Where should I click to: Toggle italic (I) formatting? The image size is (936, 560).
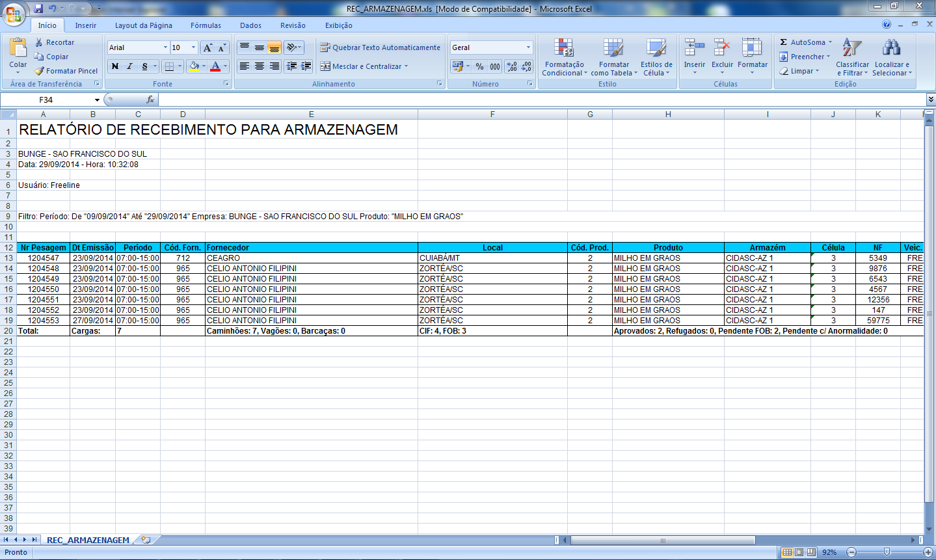[x=129, y=66]
